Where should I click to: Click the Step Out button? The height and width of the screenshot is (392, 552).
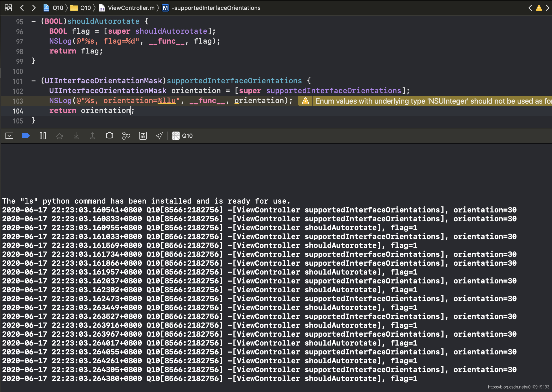pos(93,136)
